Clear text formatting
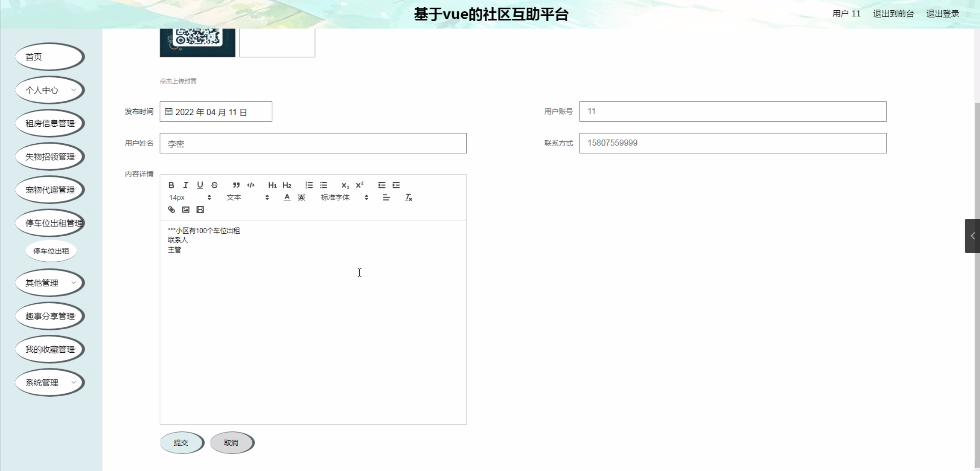 (408, 198)
